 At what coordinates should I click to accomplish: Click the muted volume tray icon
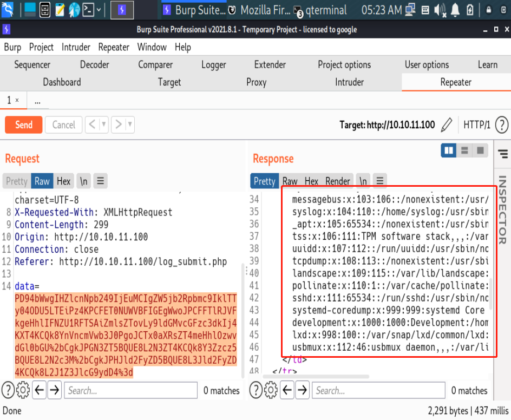(440, 10)
